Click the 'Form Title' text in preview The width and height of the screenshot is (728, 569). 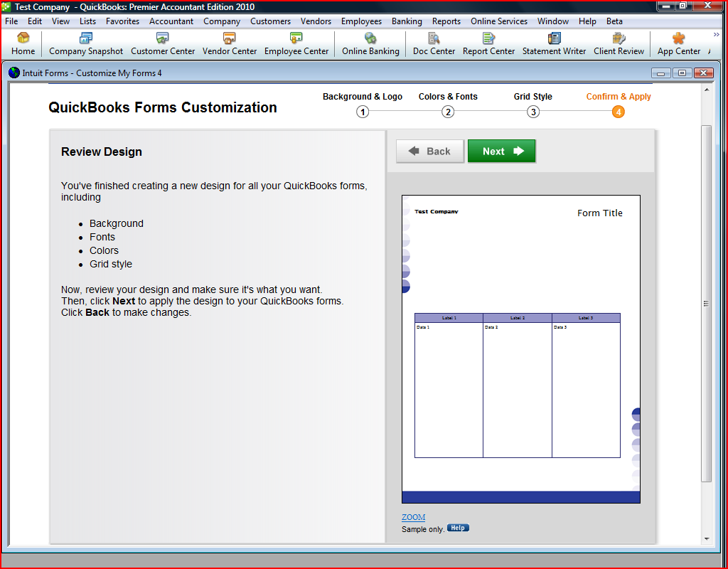pos(600,213)
